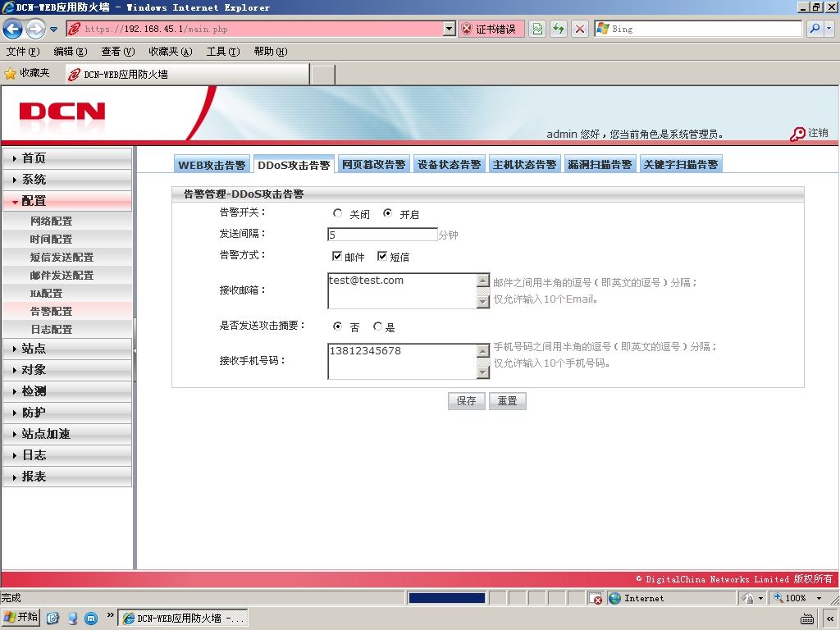Viewport: 840px width, 630px height.
Task: Open the search options dropdown arrow
Action: (x=829, y=29)
